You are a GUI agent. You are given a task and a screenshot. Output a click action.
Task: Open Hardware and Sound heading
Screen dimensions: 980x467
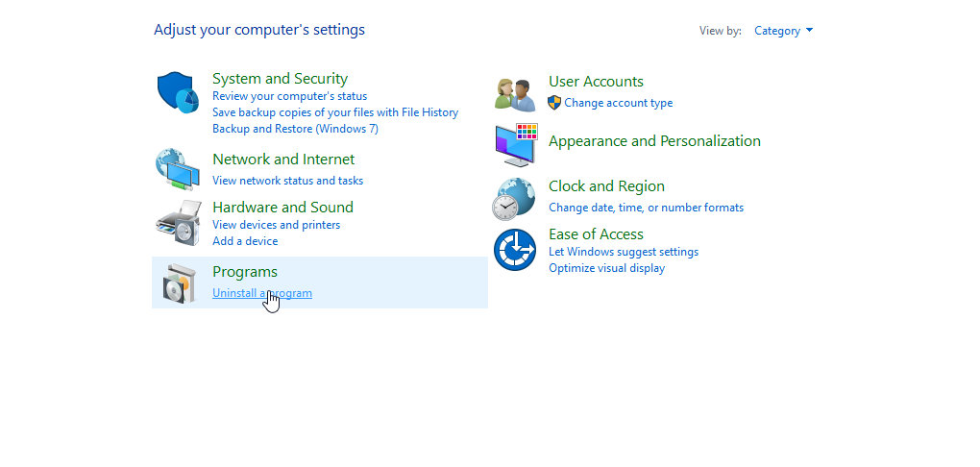[282, 208]
